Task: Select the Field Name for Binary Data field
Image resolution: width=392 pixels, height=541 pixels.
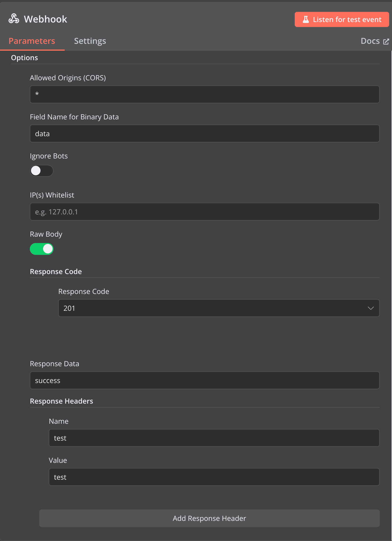Action: (204, 134)
